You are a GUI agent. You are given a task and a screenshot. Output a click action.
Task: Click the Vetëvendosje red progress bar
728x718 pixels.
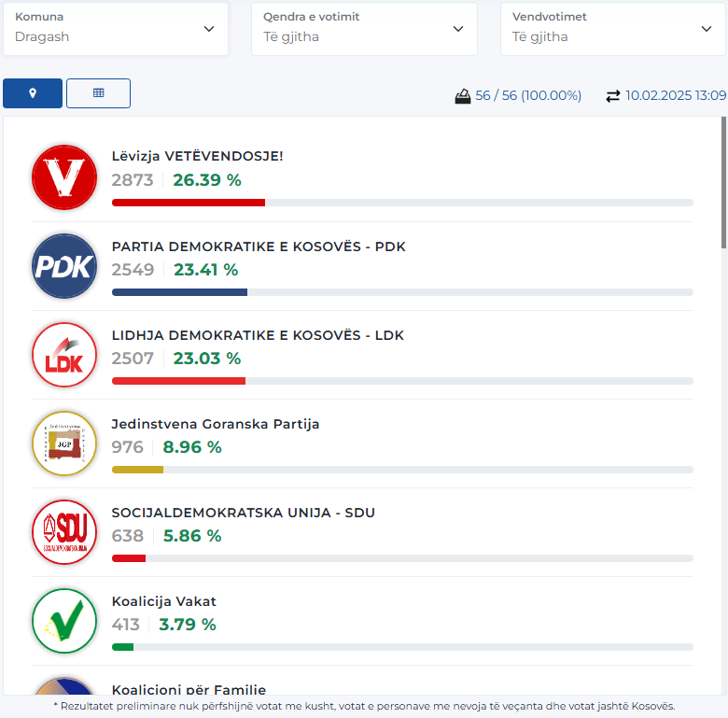click(189, 203)
